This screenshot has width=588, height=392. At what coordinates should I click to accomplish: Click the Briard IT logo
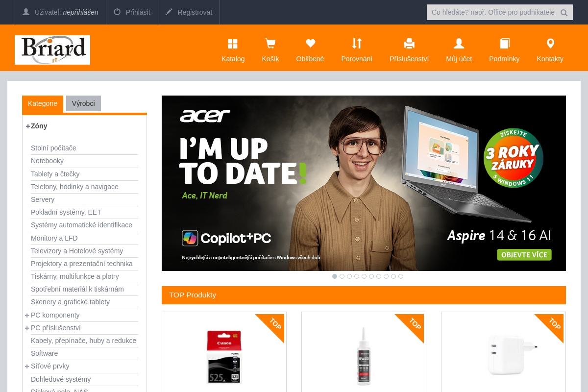52,50
